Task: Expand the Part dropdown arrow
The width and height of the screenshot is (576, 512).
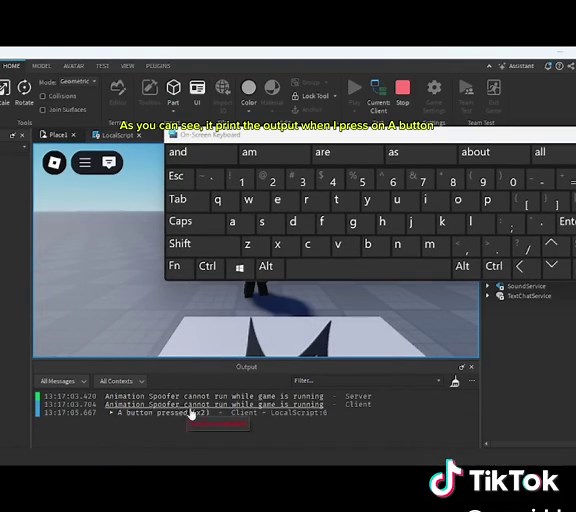Action: (x=173, y=111)
